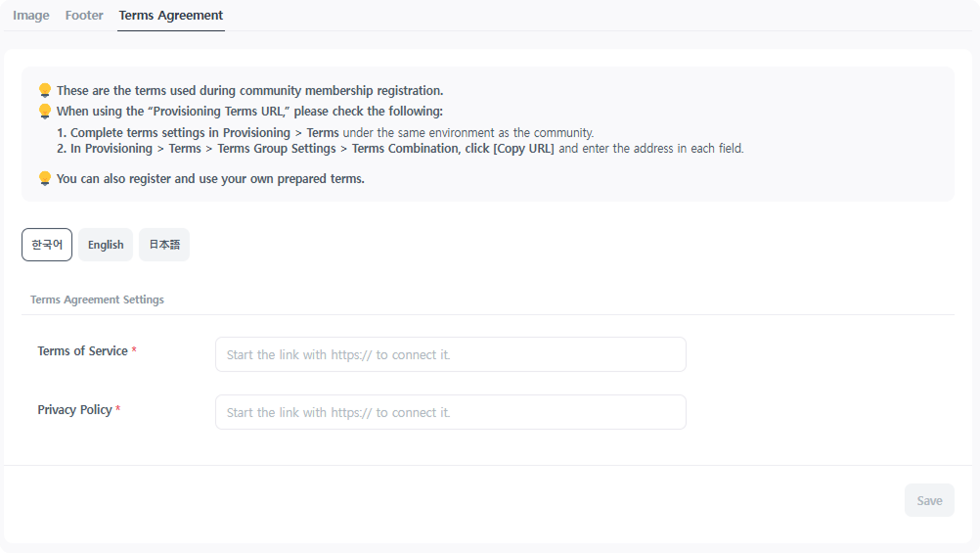Open the Footer tab
This screenshot has width=980, height=553.
point(84,16)
